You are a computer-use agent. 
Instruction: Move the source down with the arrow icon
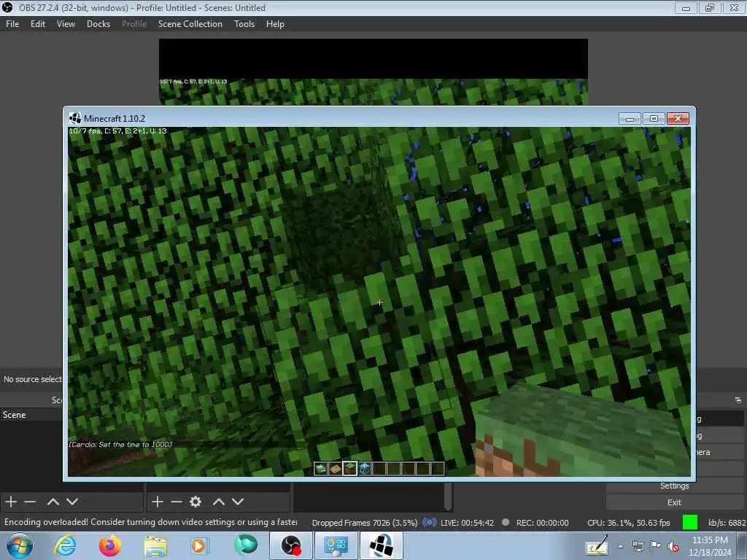pos(238,502)
